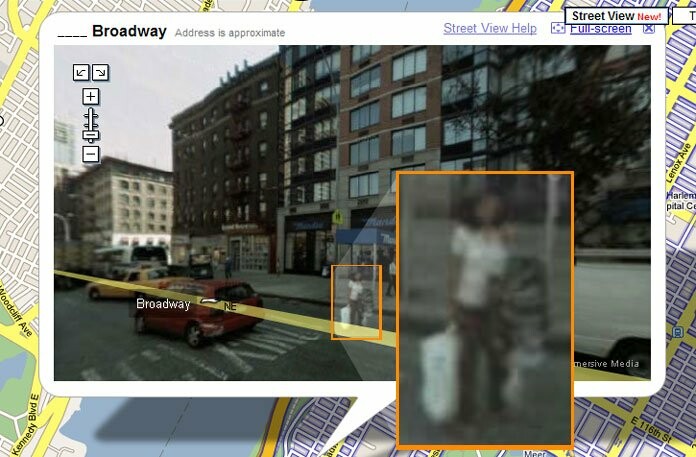Click the zoom slider handle
696x457 pixels.
(91, 135)
